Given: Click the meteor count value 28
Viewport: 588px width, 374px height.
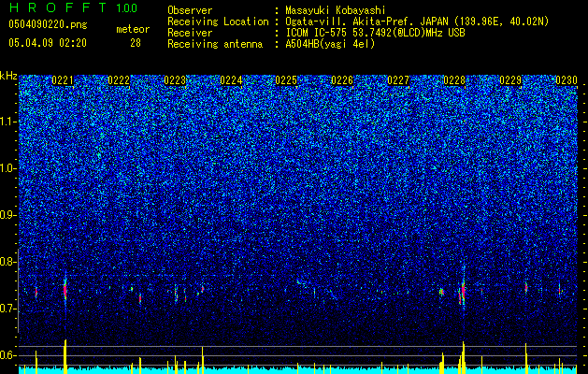Looking at the screenshot, I should point(136,43).
